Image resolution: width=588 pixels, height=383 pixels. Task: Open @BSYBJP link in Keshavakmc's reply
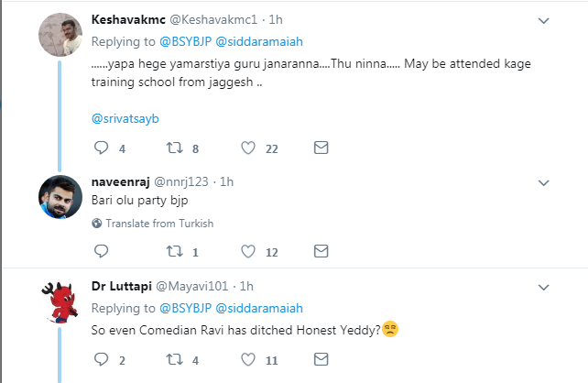[x=186, y=40]
